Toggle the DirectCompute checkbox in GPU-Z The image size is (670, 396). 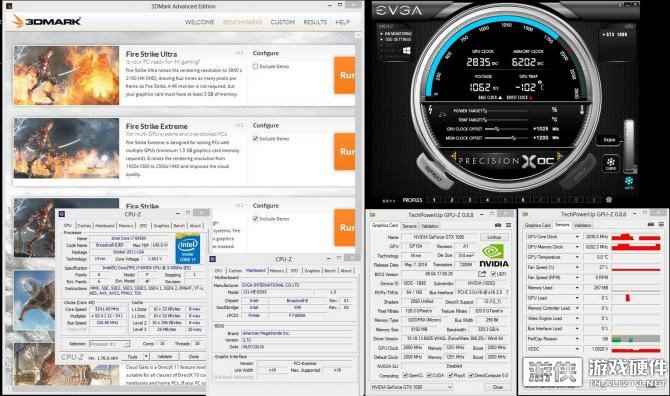[x=471, y=375]
